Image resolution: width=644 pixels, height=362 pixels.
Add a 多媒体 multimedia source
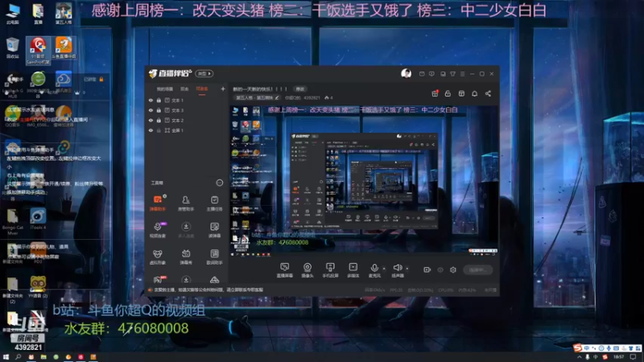pyautogui.click(x=353, y=270)
